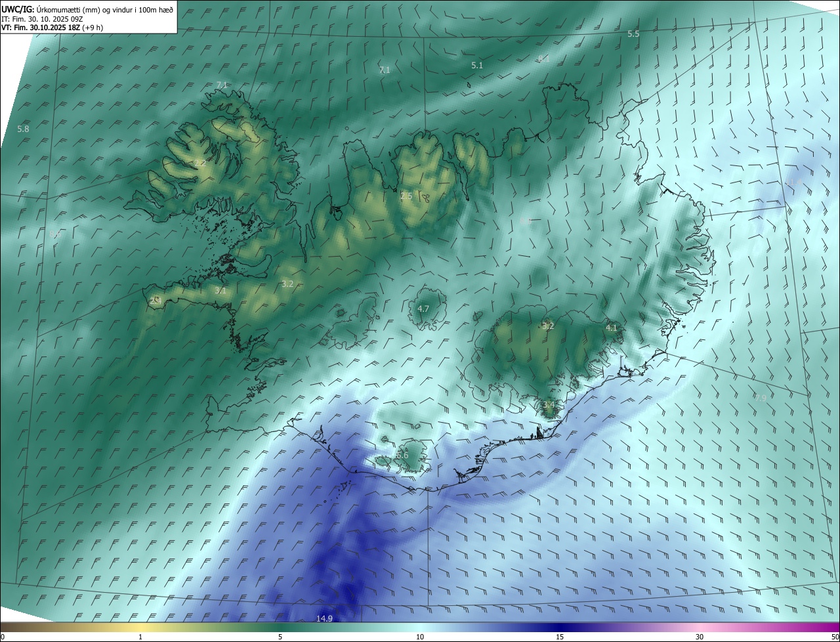This screenshot has width=840, height=642.
Task: Click the title line "UWC/IG: Úrkomumætti (mm) og vindur í 100m hæð"
Action: tap(87, 9)
